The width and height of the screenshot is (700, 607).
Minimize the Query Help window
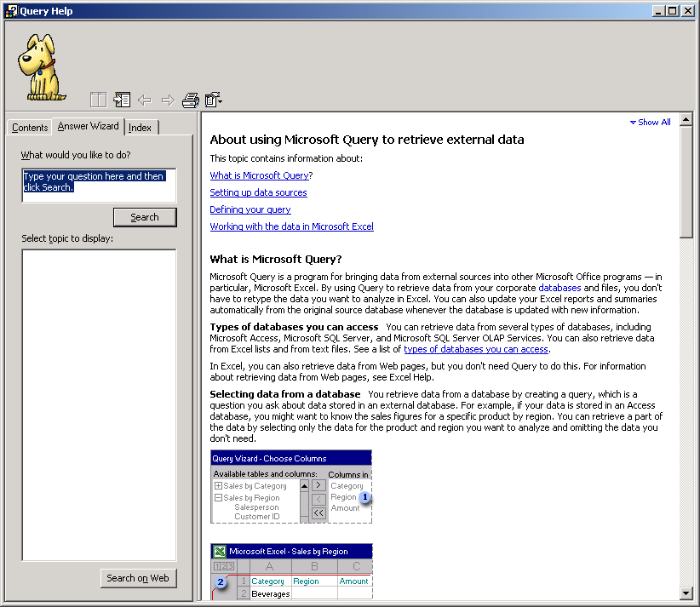[658, 11]
